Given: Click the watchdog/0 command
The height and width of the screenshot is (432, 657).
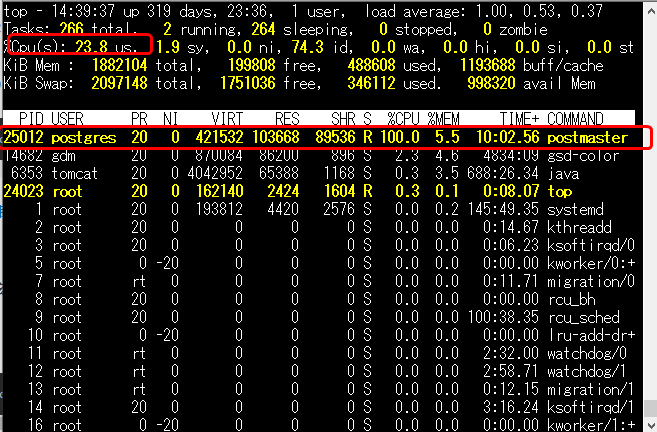Looking at the screenshot, I should coord(587,354).
